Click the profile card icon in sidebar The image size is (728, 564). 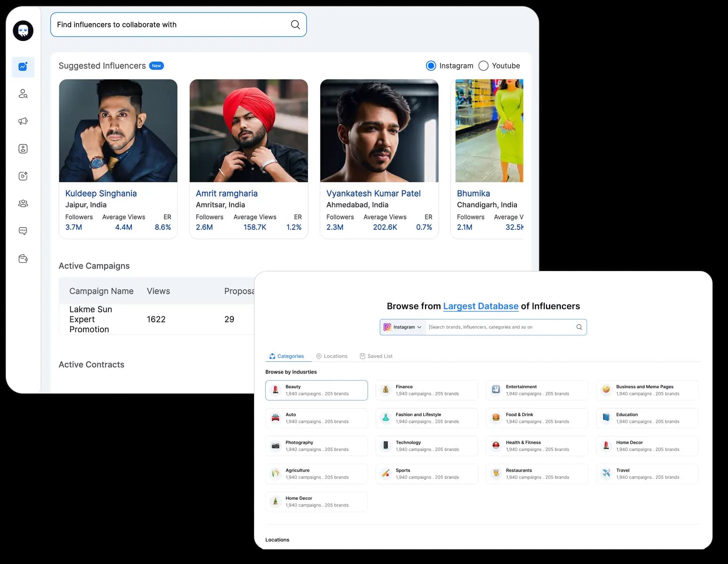pos(23,148)
